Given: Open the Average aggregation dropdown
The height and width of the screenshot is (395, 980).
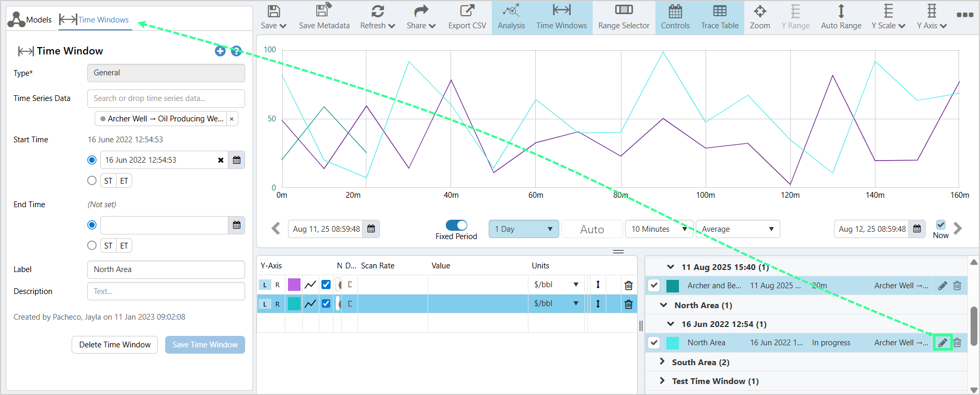Looking at the screenshot, I should coord(737,229).
